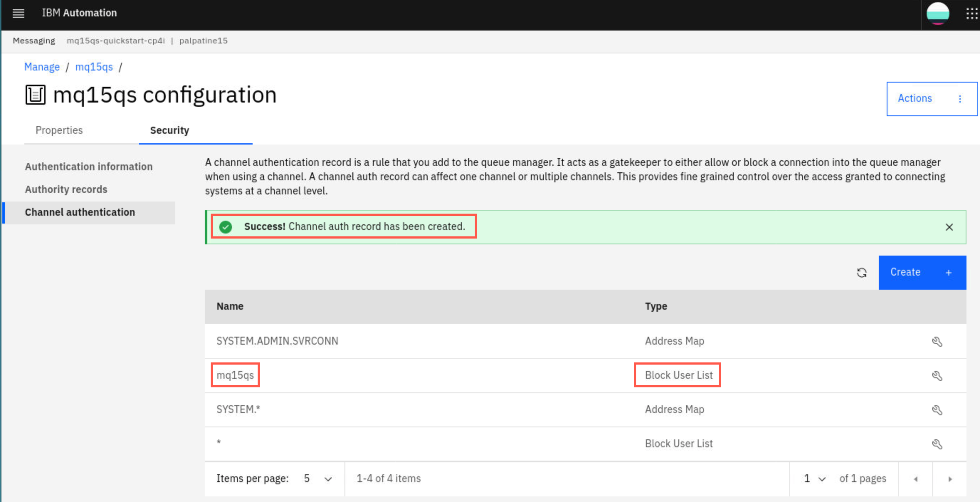980x502 pixels.
Task: Go to the previous page arrow
Action: pos(916,479)
